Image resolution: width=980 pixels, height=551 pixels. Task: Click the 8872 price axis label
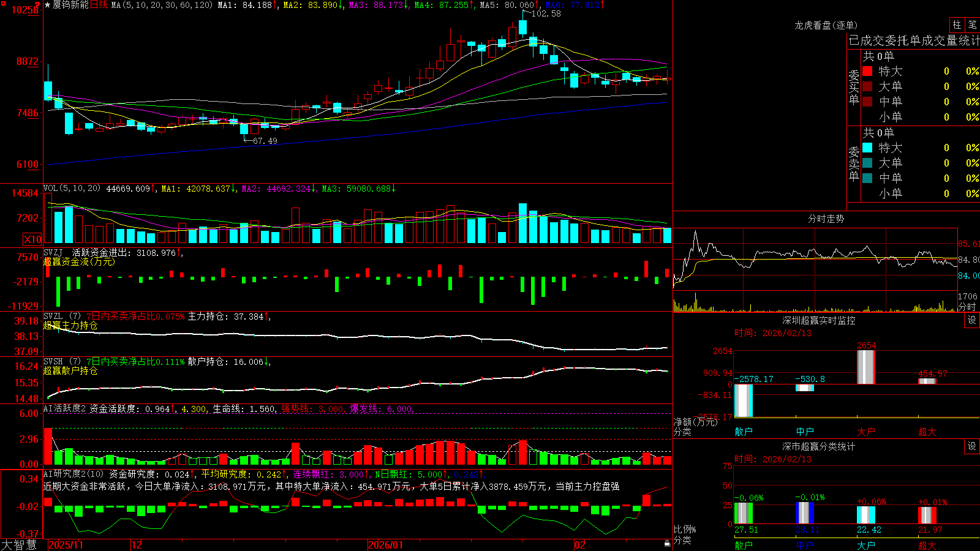28,62
